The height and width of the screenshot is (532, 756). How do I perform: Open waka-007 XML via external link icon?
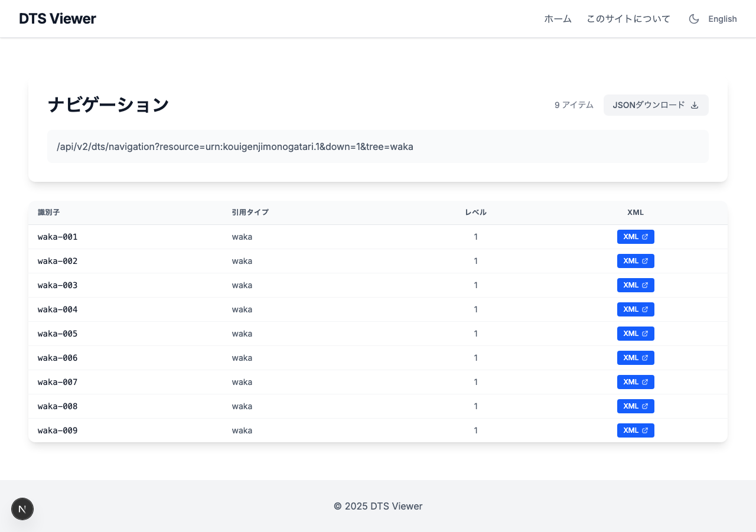645,381
